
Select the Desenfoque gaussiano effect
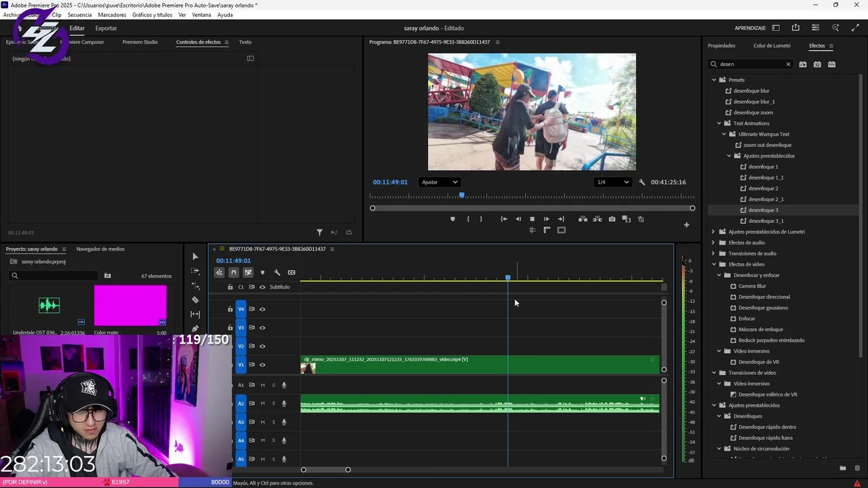point(763,308)
